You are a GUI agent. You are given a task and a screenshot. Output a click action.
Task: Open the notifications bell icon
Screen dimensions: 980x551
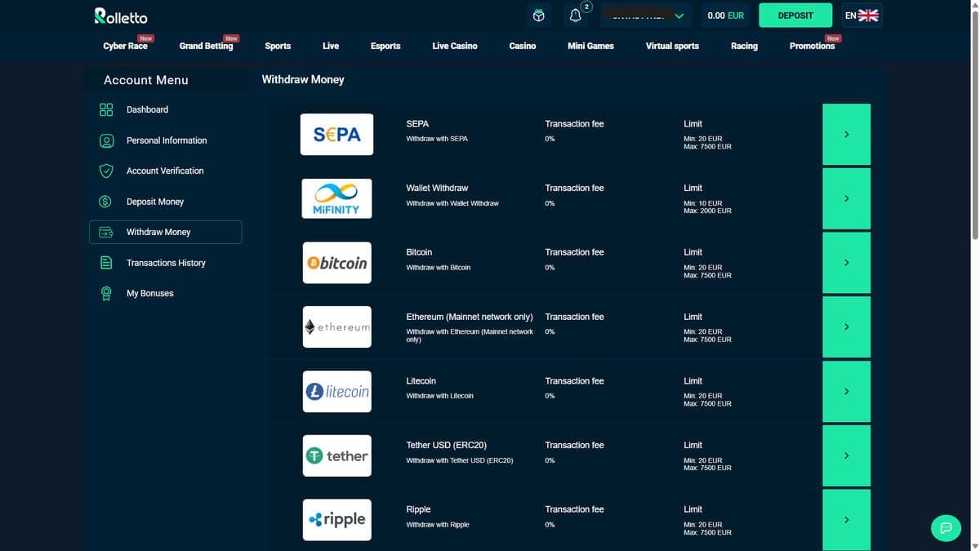pyautogui.click(x=576, y=16)
